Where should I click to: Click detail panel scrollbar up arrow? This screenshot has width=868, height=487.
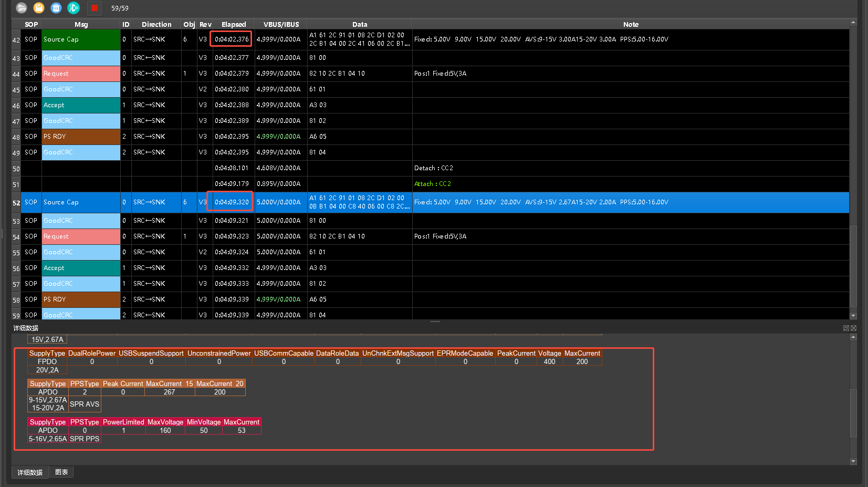(853, 337)
